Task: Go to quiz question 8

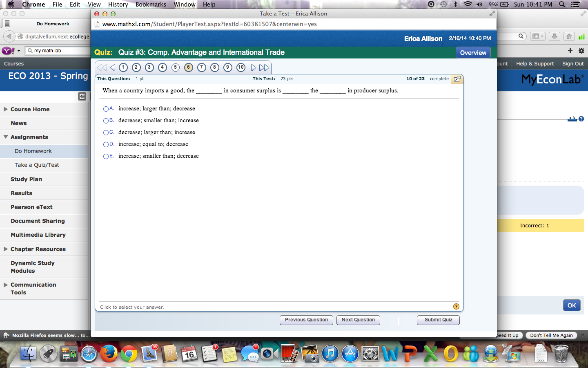Action: click(215, 67)
